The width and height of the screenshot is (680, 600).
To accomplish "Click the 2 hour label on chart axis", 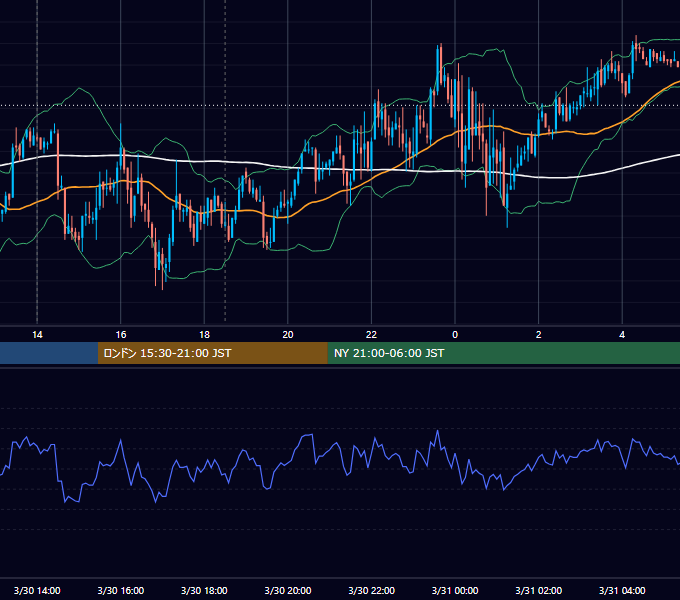I will (539, 335).
